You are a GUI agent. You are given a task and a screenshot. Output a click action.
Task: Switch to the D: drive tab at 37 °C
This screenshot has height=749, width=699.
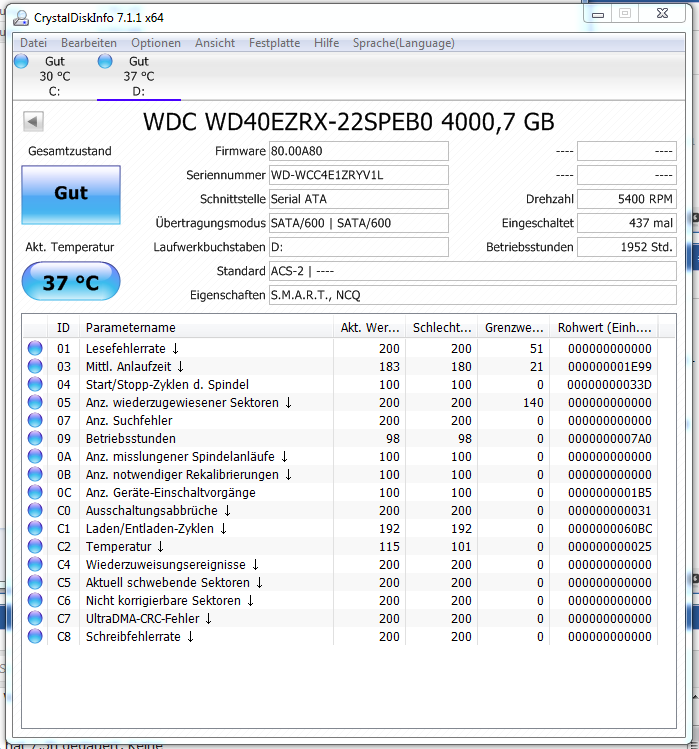coord(139,76)
